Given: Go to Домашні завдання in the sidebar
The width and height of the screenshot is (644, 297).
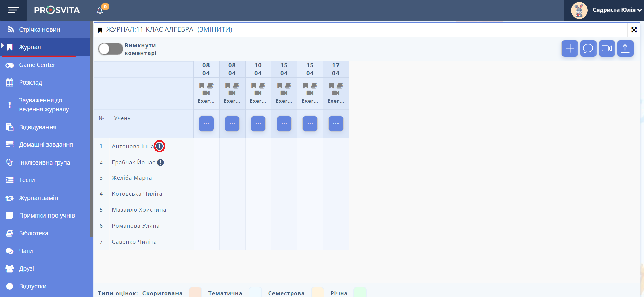Looking at the screenshot, I should pyautogui.click(x=46, y=145).
